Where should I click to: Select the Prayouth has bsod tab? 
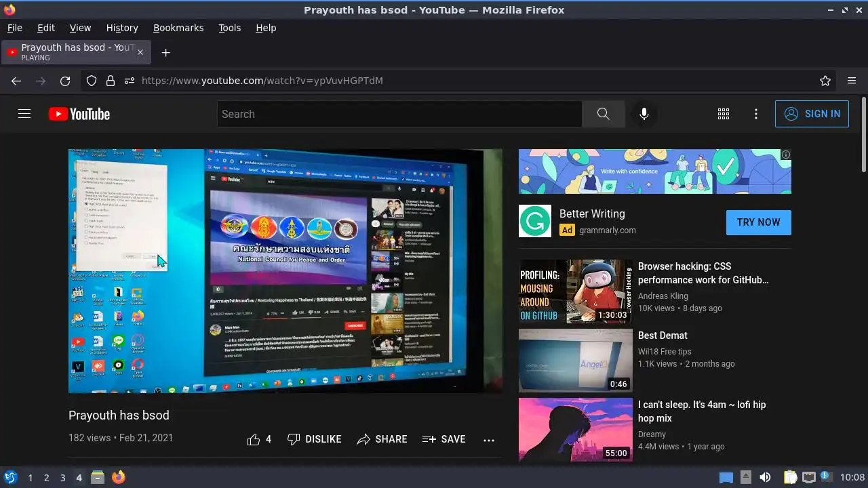76,52
